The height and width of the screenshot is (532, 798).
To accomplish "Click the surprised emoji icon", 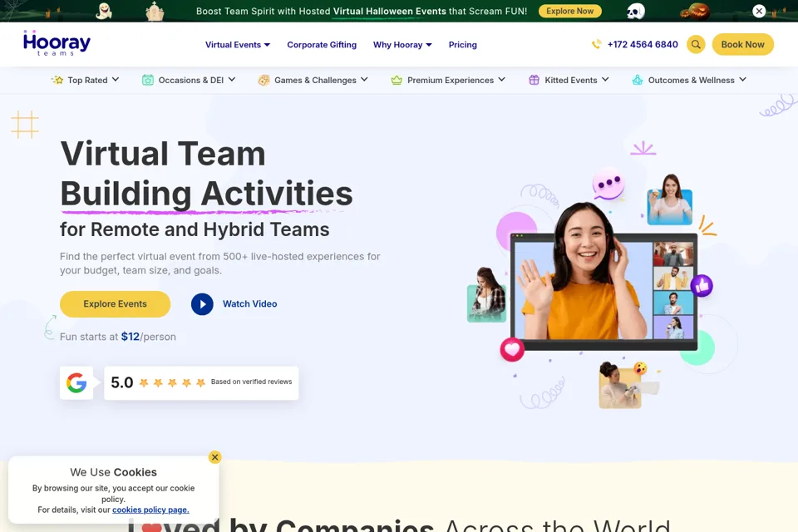I will point(640,367).
